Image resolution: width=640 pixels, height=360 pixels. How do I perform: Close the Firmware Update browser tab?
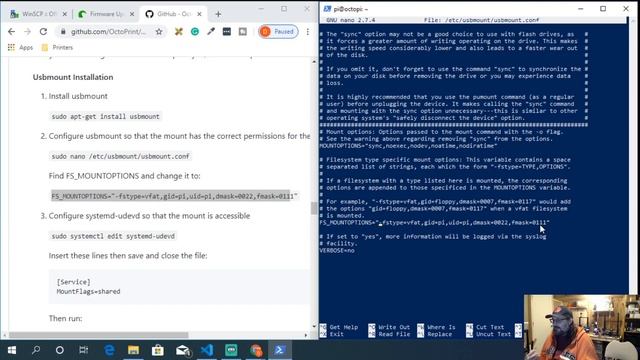coord(132,14)
